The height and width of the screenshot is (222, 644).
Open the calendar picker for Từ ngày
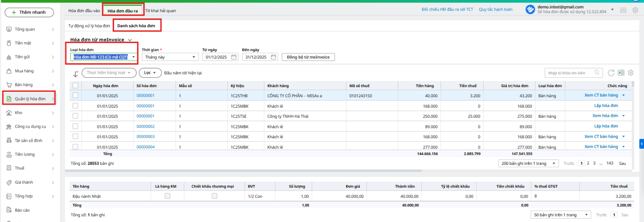pyautogui.click(x=234, y=57)
